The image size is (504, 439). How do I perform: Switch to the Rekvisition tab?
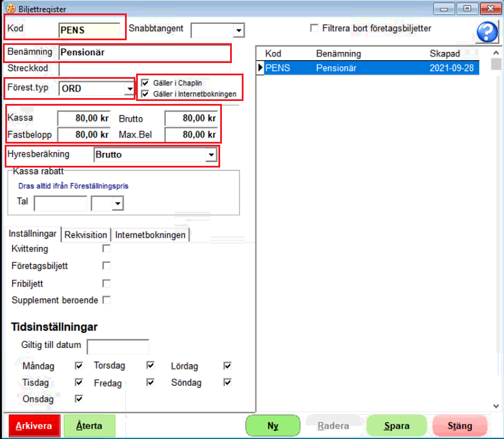tap(86, 235)
